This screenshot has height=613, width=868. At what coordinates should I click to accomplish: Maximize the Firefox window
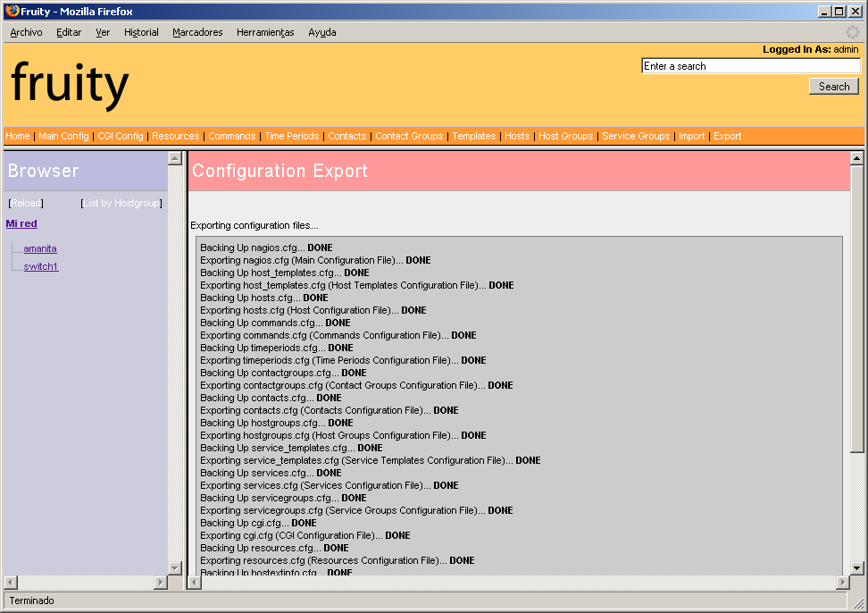(x=839, y=11)
